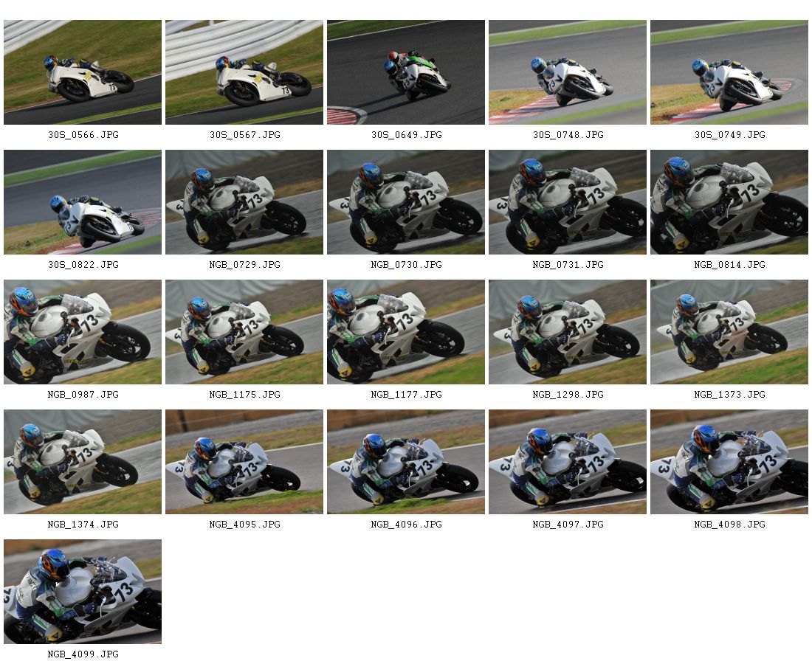
Task: Select the NGB_1374.JPG thumbnail
Action: tap(83, 462)
